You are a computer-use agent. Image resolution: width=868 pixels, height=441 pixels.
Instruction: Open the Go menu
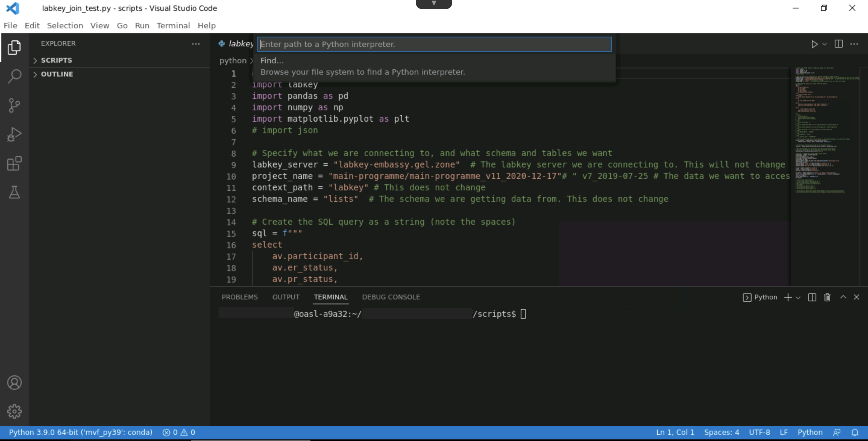click(122, 26)
